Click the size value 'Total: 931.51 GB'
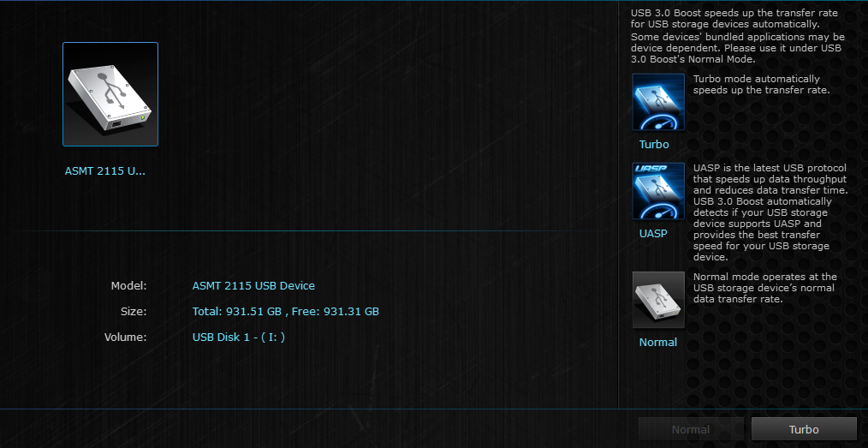Viewport: 868px width, 448px height. (237, 311)
